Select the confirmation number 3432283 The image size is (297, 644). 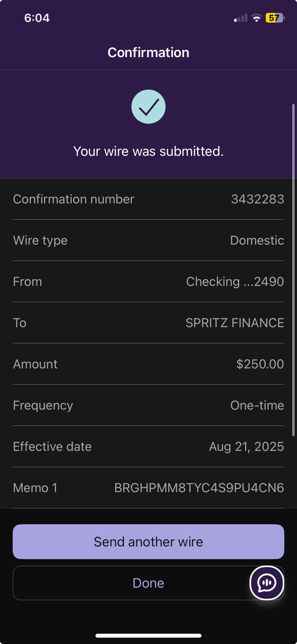[257, 199]
